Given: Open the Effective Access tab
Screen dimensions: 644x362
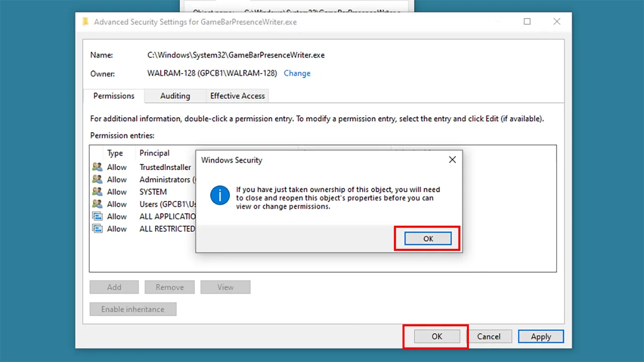Looking at the screenshot, I should click(x=237, y=96).
